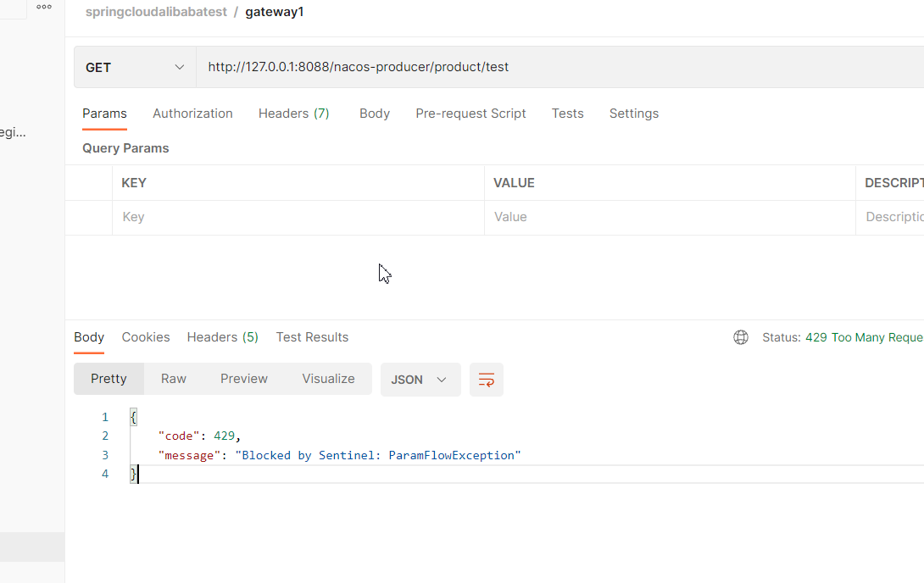Click the globe network icon

pyautogui.click(x=741, y=337)
